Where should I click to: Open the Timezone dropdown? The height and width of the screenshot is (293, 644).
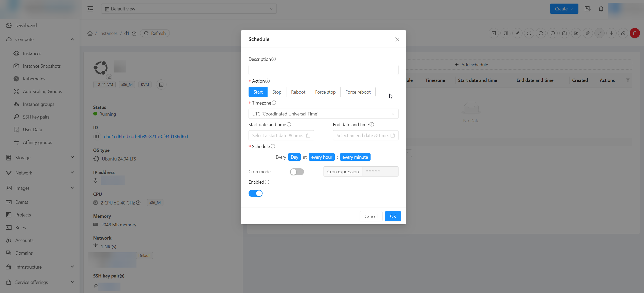coord(323,114)
